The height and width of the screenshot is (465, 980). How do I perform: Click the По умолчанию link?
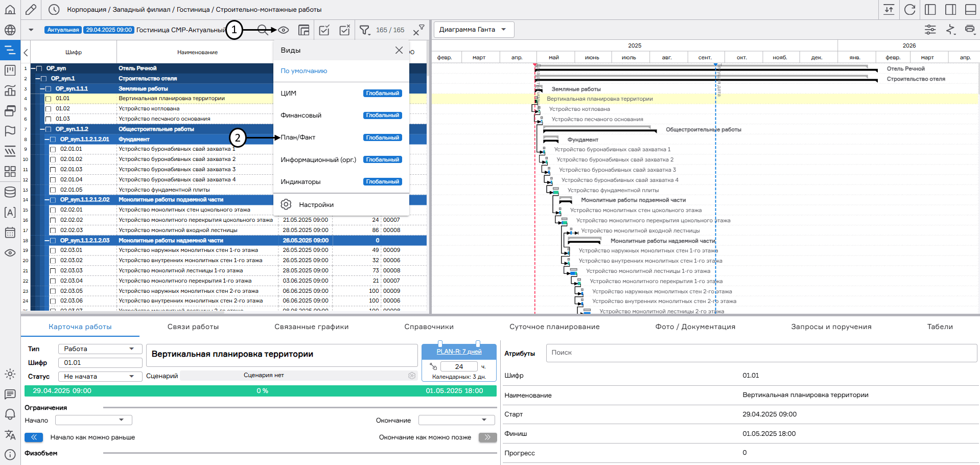click(x=304, y=71)
